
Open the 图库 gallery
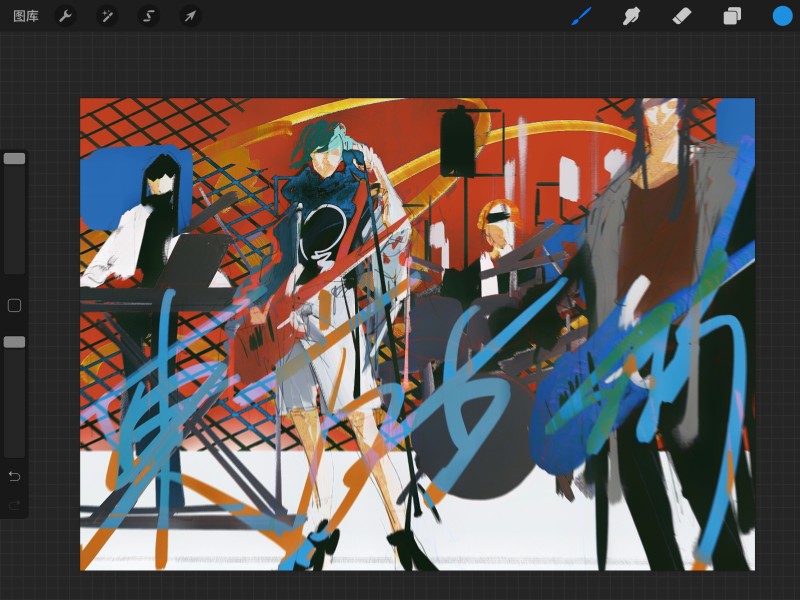(x=26, y=16)
